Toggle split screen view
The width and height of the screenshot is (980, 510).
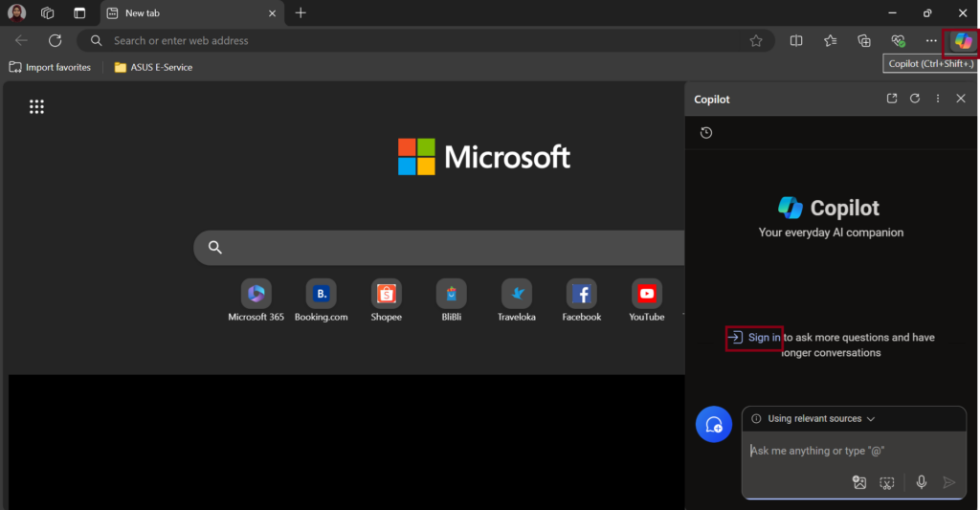click(x=796, y=41)
